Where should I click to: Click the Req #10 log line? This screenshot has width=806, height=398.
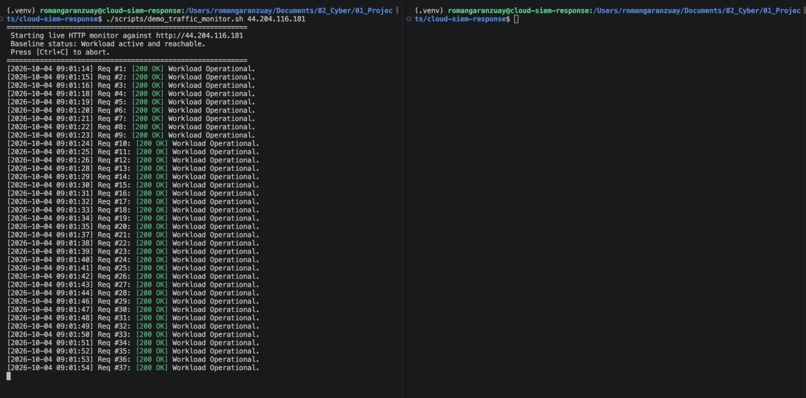(x=133, y=143)
